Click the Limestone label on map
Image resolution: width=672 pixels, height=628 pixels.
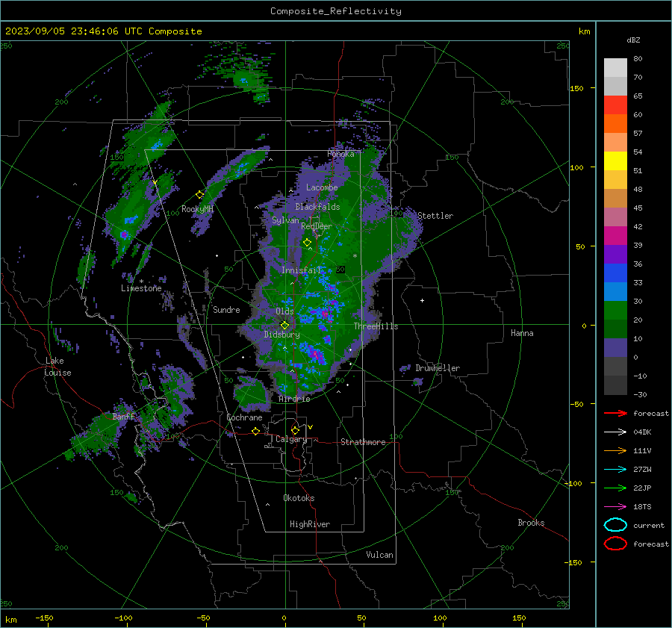[141, 288]
